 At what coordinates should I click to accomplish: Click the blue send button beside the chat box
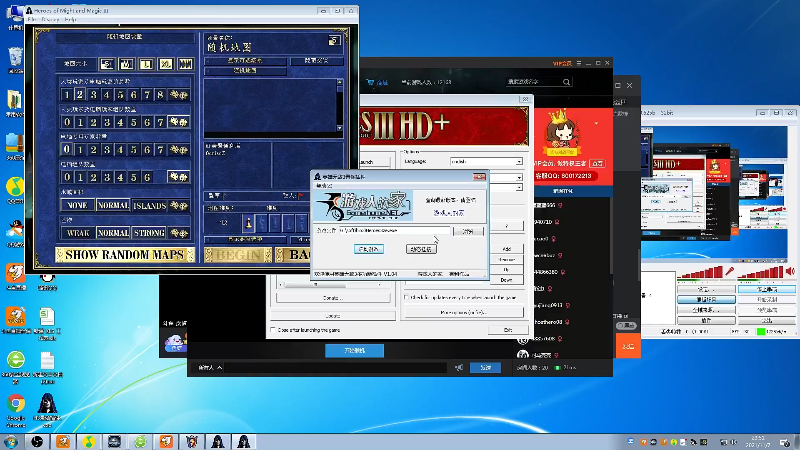[x=485, y=367]
